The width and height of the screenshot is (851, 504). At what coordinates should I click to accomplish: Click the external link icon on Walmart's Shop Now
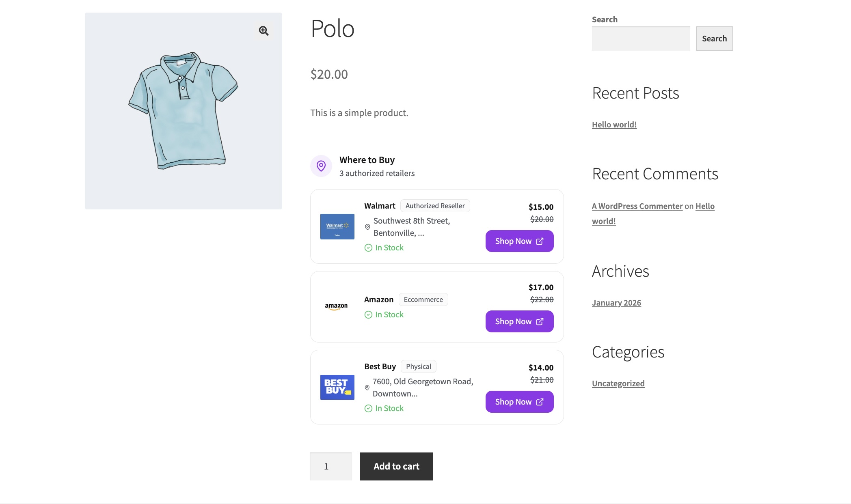point(539,241)
